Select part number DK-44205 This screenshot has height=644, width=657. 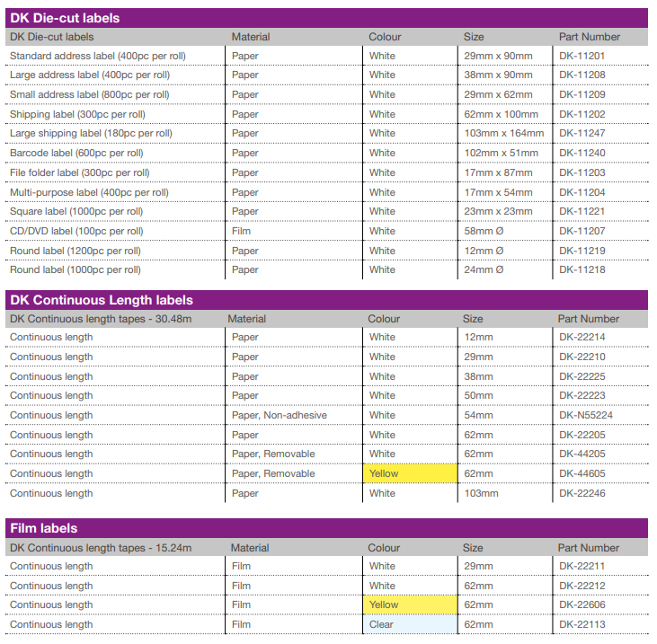tap(582, 454)
